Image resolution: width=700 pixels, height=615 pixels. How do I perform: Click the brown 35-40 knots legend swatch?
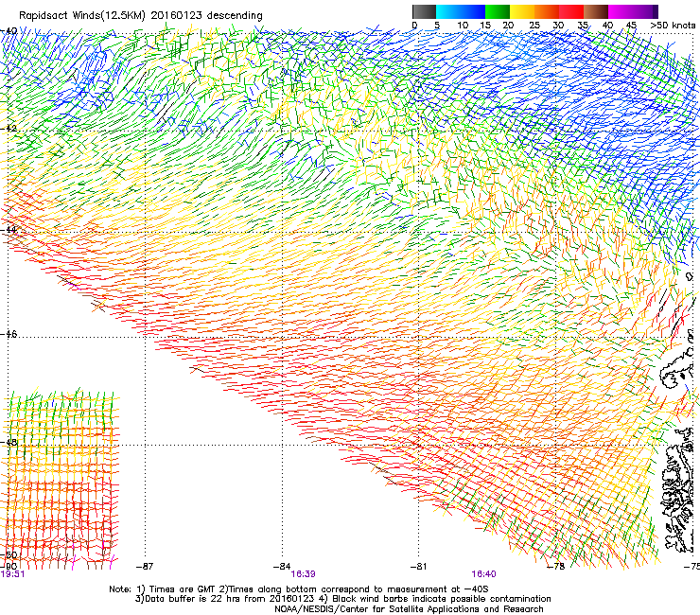(x=597, y=11)
